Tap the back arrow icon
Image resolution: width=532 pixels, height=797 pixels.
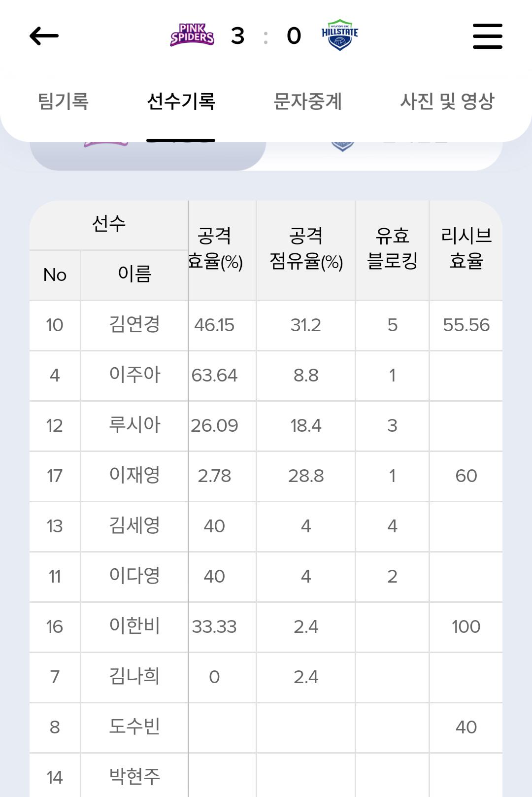pyautogui.click(x=44, y=36)
